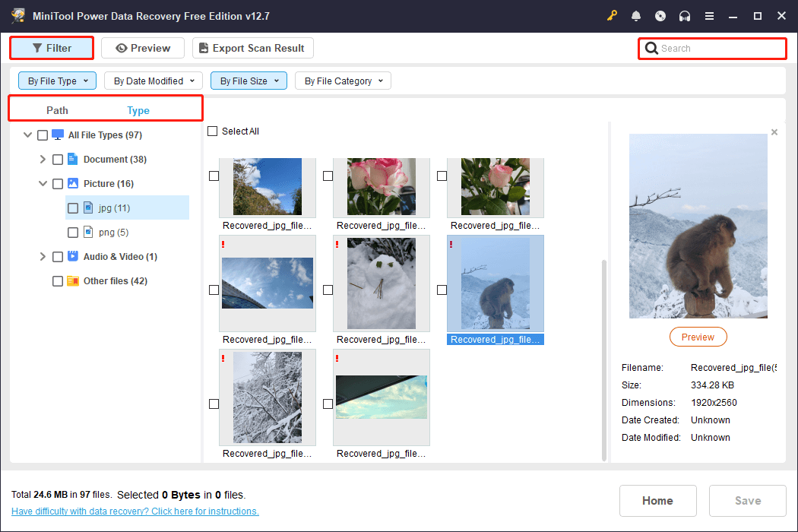Click the MiniTool app logo in title bar
798x532 pixels.
pyautogui.click(x=18, y=16)
